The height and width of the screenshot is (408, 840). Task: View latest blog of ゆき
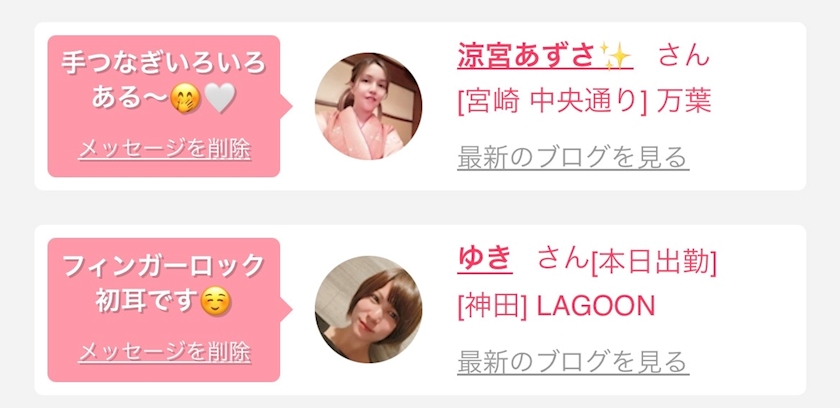click(573, 361)
